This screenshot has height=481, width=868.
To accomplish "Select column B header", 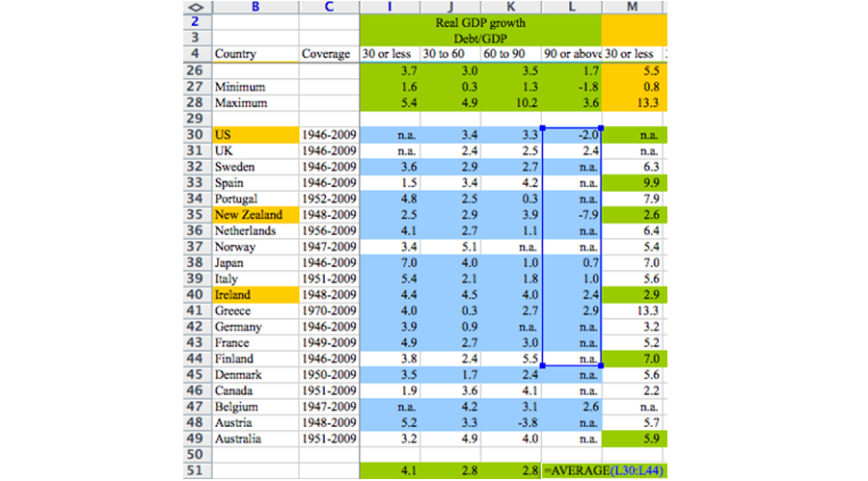I will 256,7.
